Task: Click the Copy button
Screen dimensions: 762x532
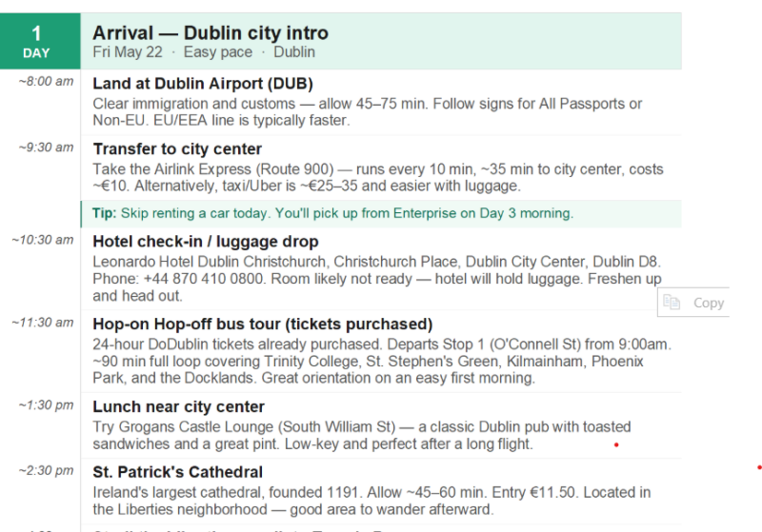Action: [x=693, y=303]
